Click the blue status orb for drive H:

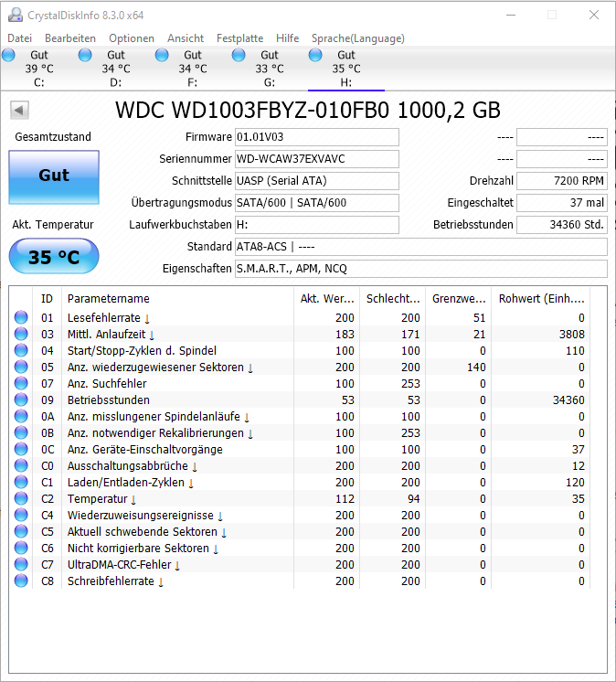click(315, 55)
